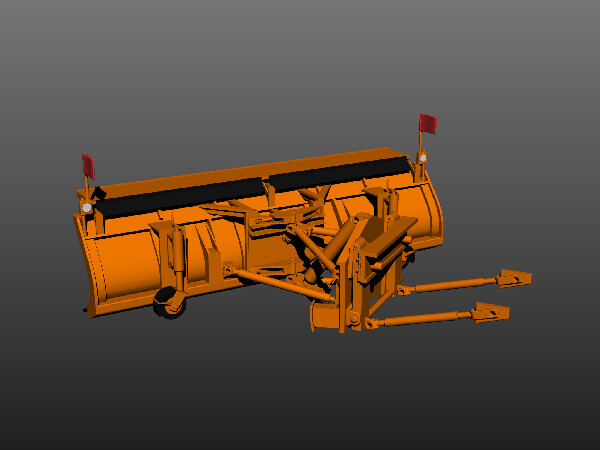Select the diagonal hydraulic cylinder at center
600x450 pixels.
click(347, 241)
